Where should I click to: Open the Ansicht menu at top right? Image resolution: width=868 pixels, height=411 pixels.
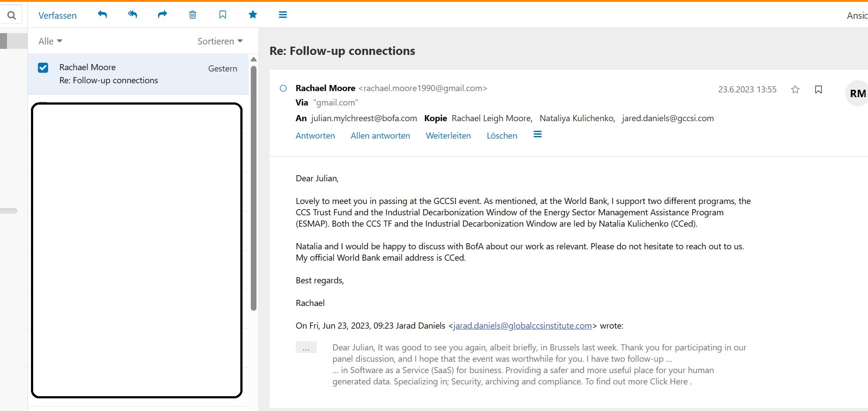pos(857,16)
